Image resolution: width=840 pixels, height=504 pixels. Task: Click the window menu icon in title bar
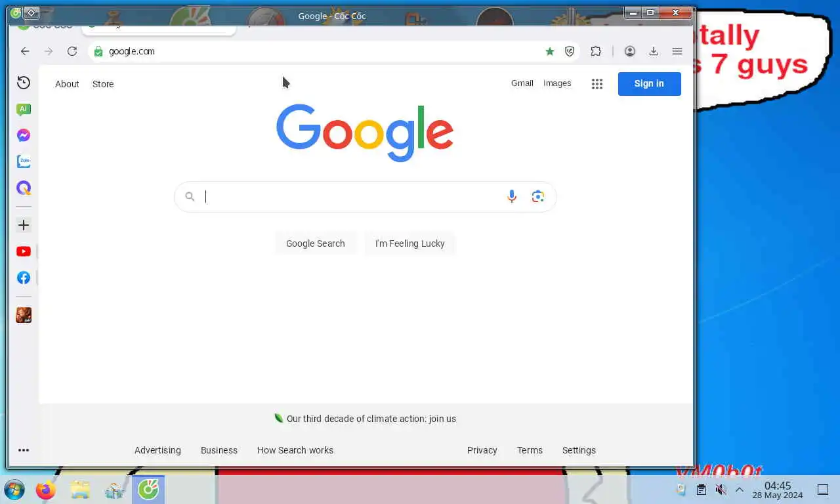[16, 12]
